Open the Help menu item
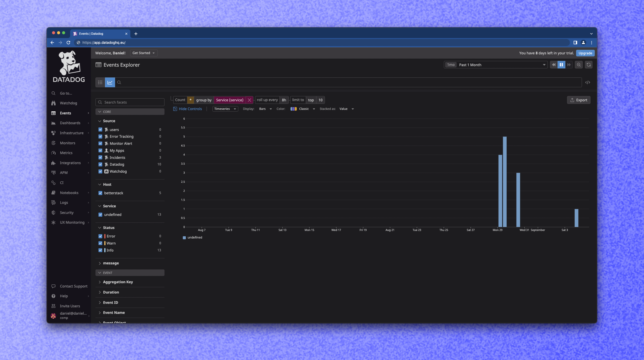 [x=69, y=296]
